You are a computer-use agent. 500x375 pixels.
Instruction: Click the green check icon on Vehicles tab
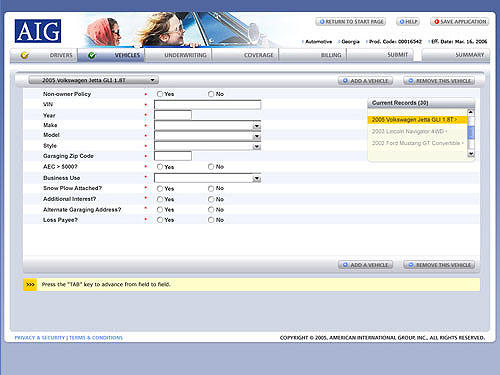click(x=92, y=55)
